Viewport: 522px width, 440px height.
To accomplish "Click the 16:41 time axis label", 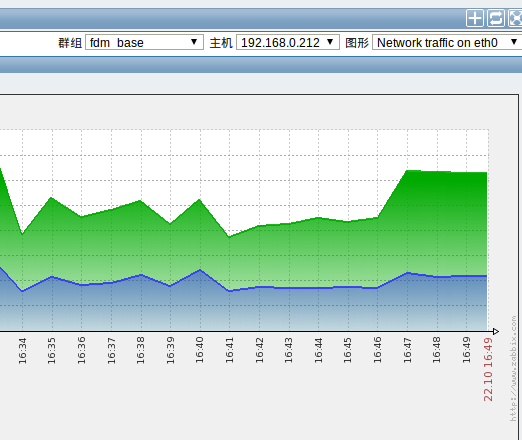I will coord(229,351).
